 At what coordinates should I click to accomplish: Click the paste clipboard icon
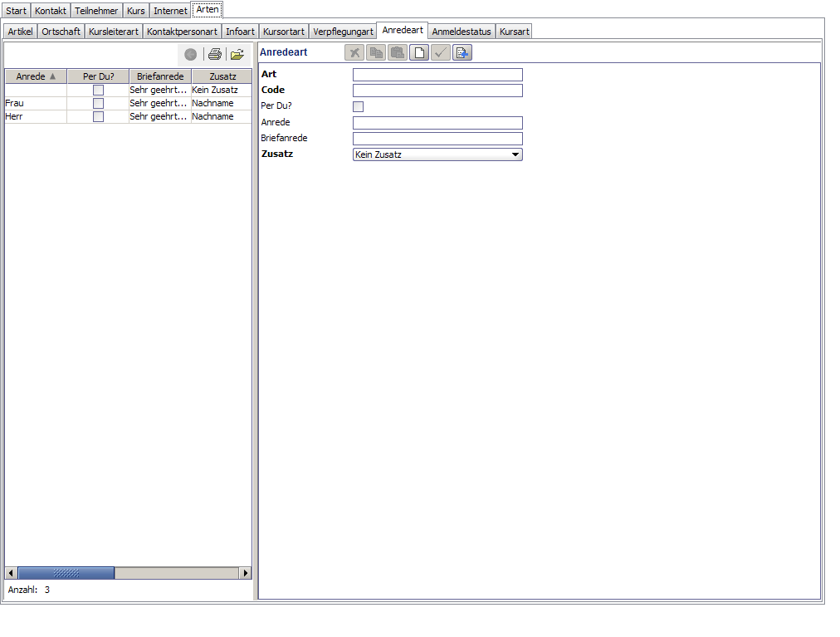(x=398, y=52)
